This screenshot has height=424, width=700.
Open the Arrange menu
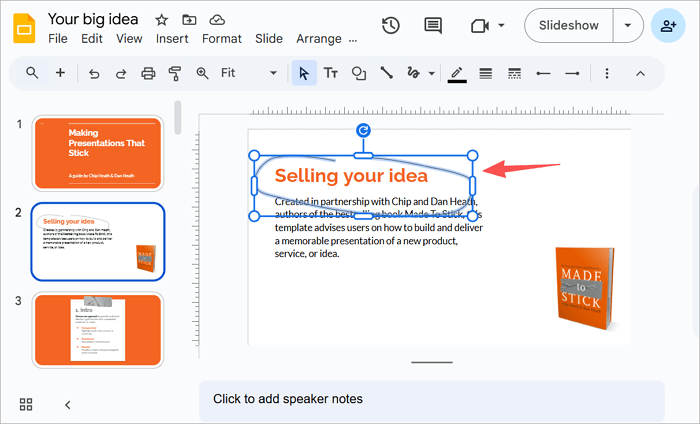click(319, 39)
